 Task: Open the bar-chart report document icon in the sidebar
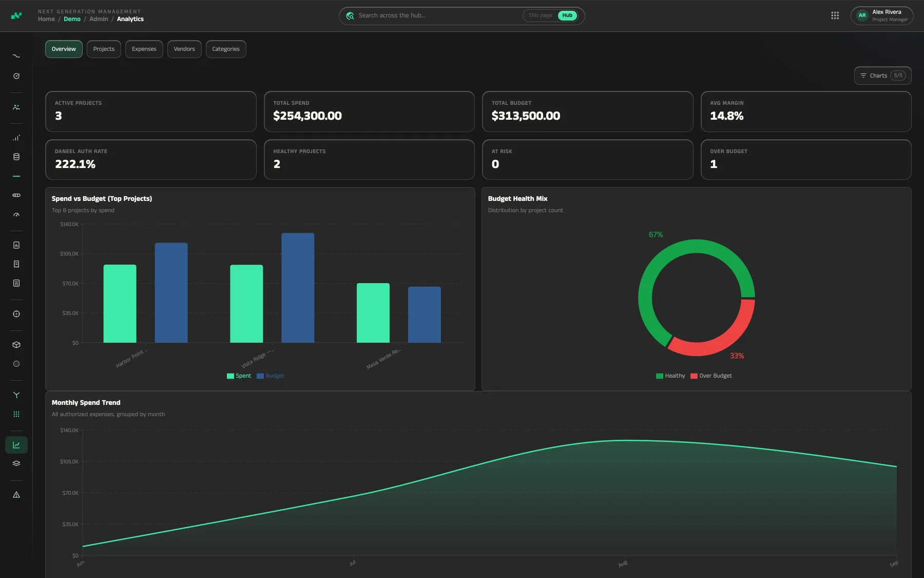[x=16, y=245]
